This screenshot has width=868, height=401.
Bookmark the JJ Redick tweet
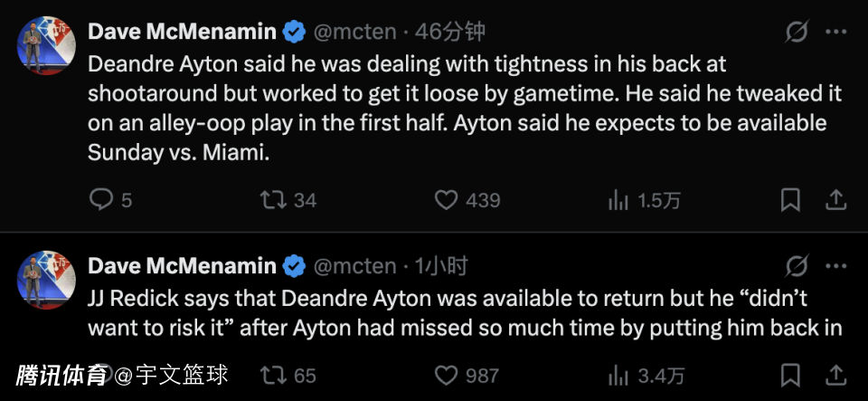pos(790,375)
